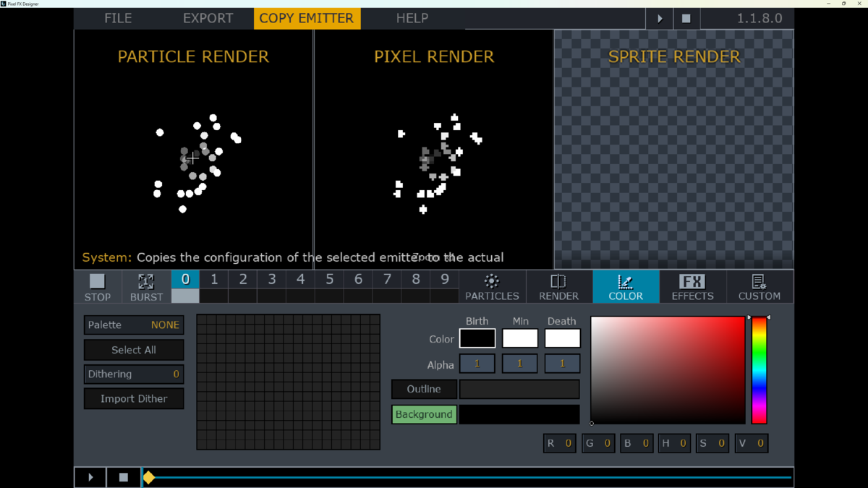Click the Pixel Render preview
Image resolution: width=868 pixels, height=488 pixels.
433,150
